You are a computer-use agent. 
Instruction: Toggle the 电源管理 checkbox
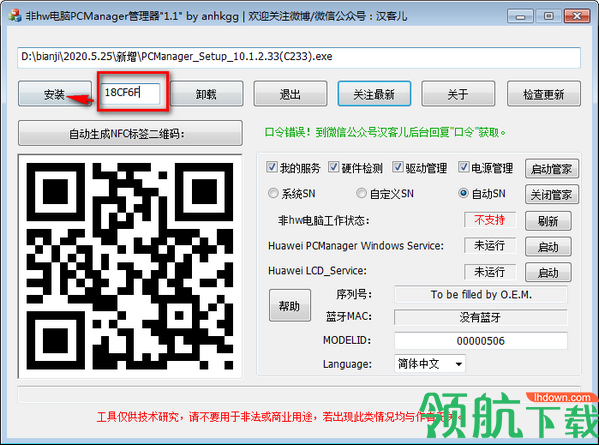[x=463, y=167]
